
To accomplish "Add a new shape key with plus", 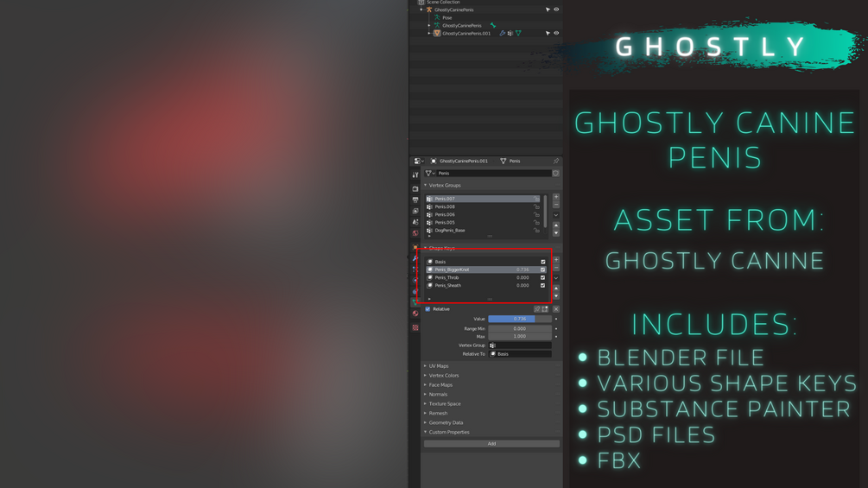I will 556,260.
